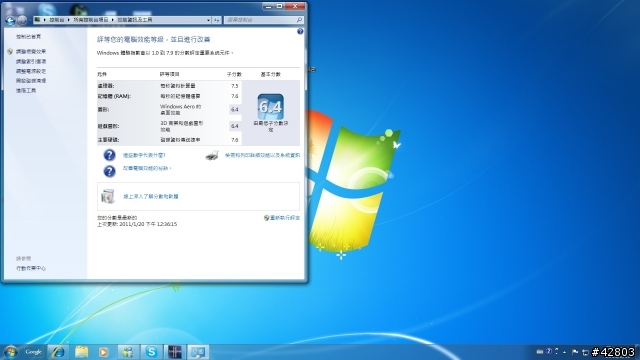This screenshot has height=360, width=640.
Task: Click the 基本分數 column header
Action: (271, 74)
